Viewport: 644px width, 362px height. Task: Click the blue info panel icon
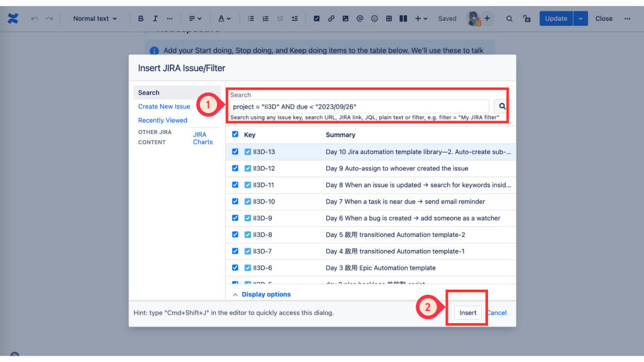click(x=155, y=50)
